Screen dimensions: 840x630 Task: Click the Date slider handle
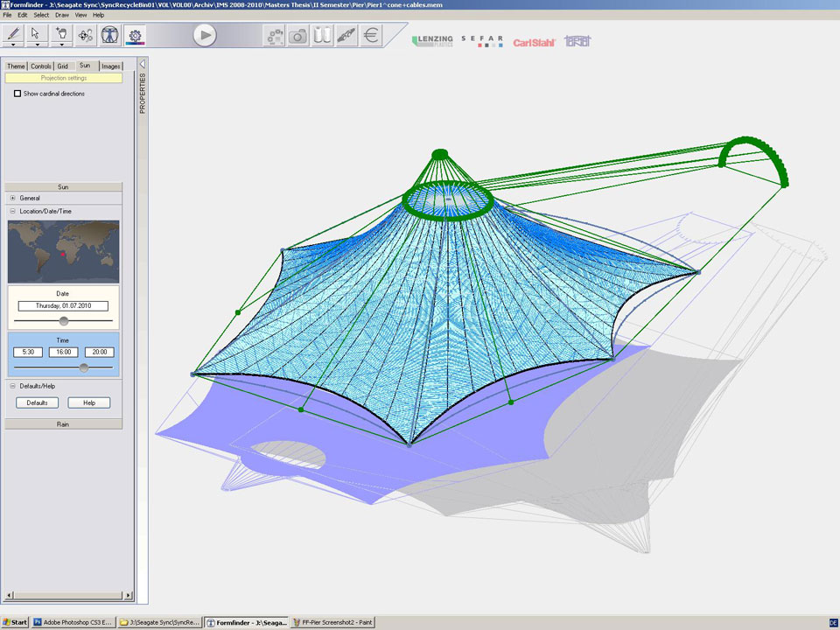tap(64, 321)
